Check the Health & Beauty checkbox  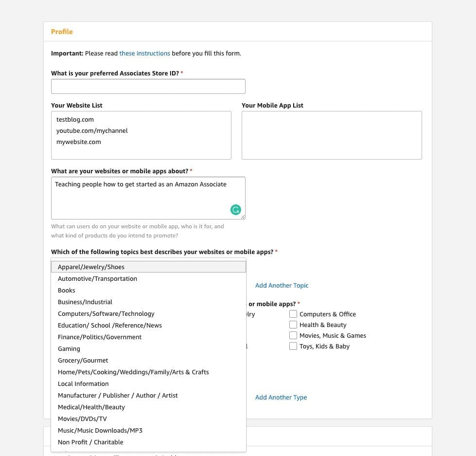pyautogui.click(x=293, y=325)
